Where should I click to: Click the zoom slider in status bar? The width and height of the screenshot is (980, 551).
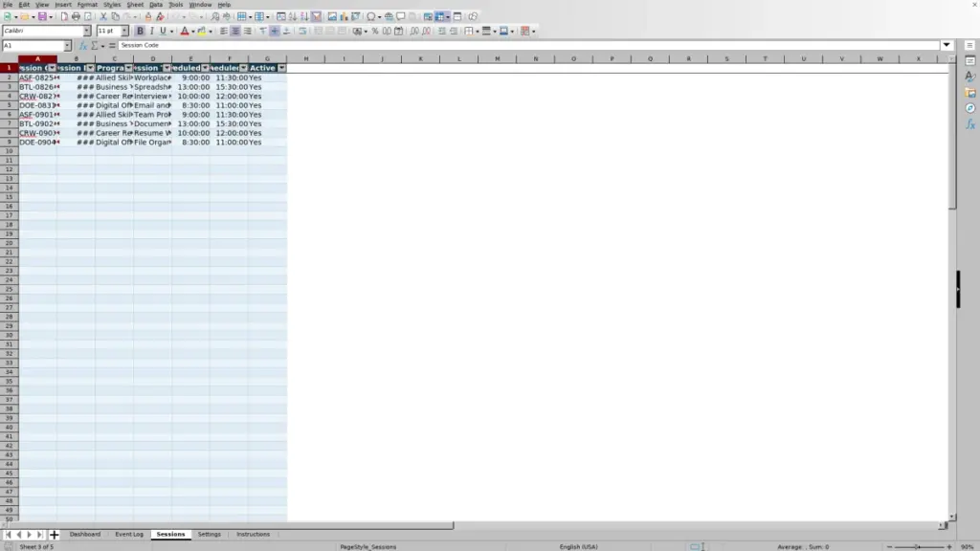(919, 546)
